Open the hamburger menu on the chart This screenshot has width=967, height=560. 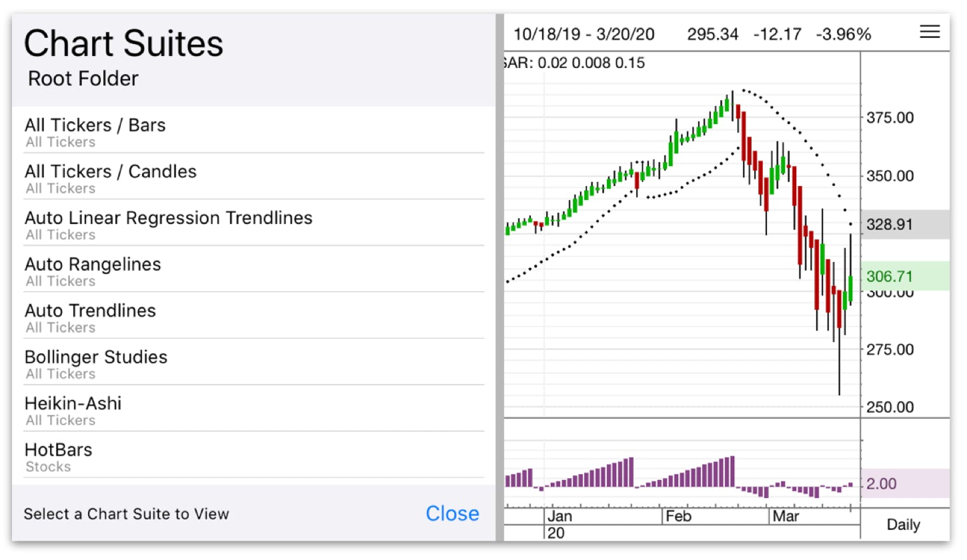930,32
